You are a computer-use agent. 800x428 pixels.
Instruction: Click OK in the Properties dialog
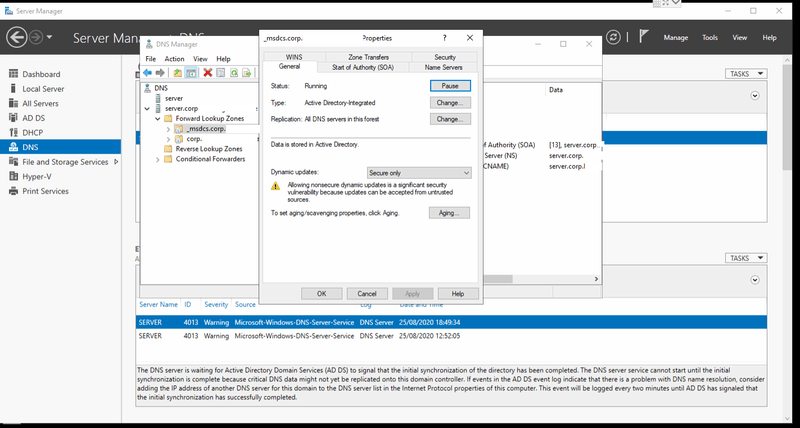pos(321,294)
